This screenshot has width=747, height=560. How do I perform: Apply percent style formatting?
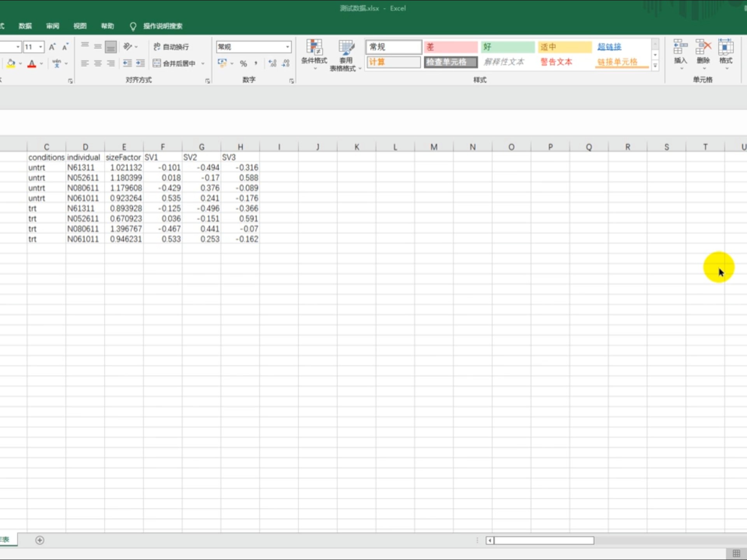(243, 63)
